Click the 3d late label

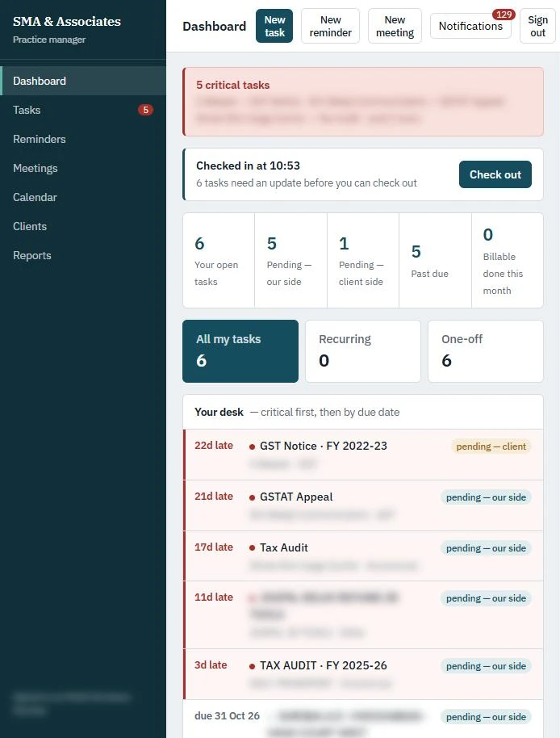[211, 665]
